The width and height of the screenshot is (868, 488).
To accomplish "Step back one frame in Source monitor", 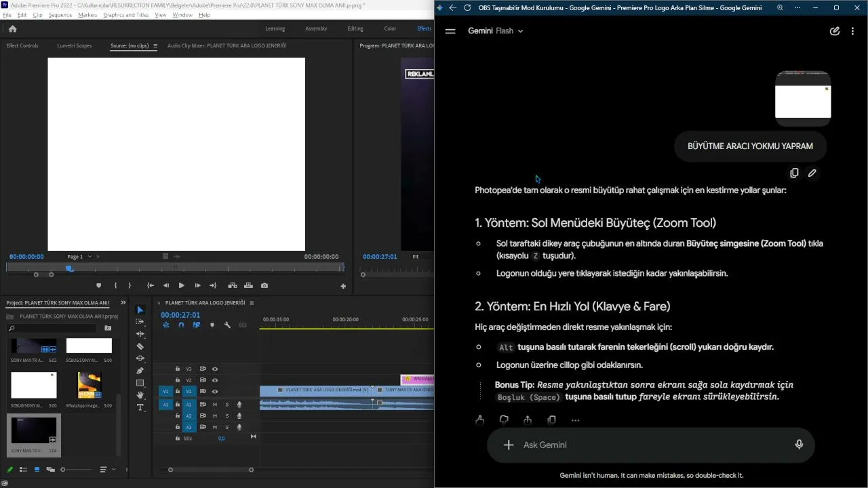I will [x=165, y=286].
